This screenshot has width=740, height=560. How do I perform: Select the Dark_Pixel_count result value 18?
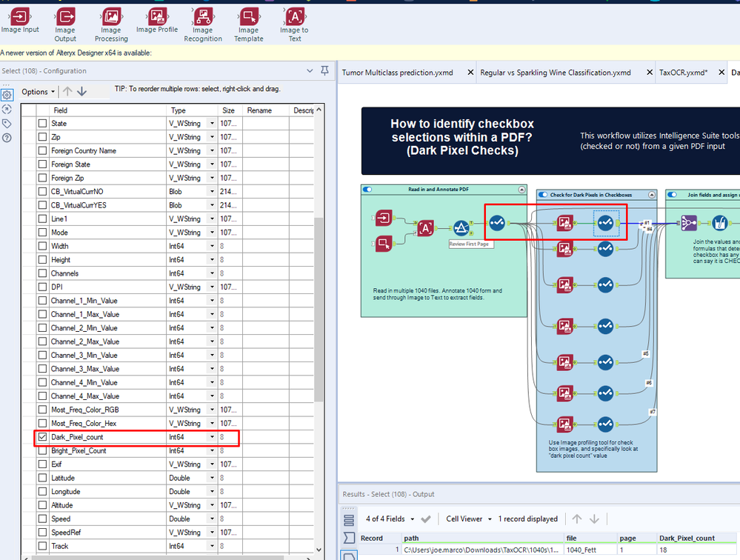(696, 550)
